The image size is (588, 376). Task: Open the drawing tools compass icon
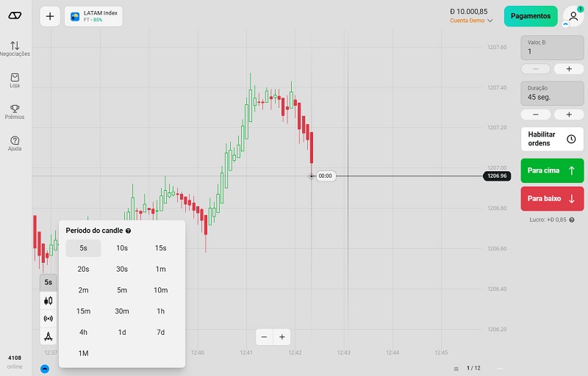49,336
